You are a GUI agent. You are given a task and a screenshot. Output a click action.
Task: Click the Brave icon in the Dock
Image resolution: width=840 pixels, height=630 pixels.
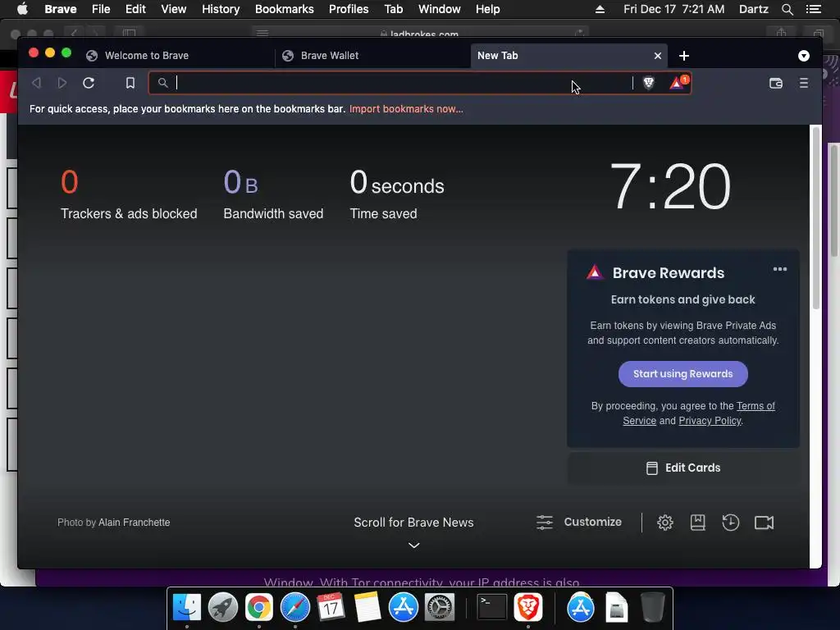coord(528,608)
